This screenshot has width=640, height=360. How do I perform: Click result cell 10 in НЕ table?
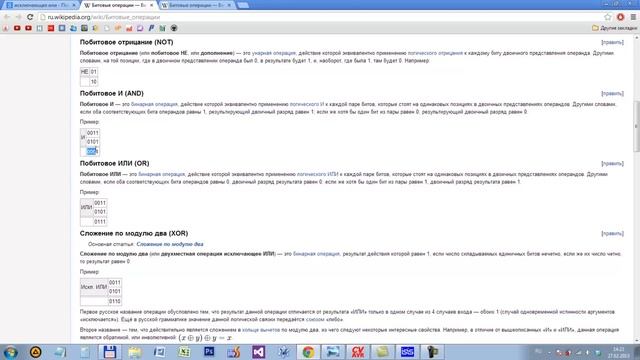tap(93, 82)
